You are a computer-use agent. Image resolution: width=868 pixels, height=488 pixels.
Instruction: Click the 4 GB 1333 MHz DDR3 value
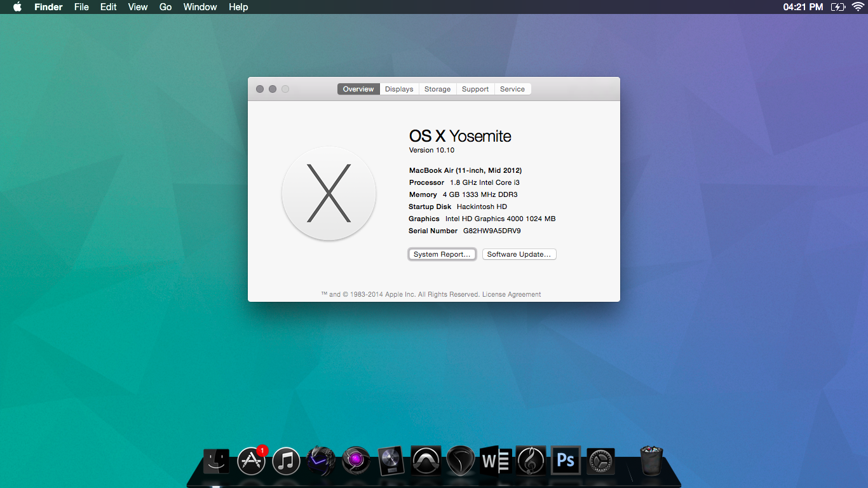pos(480,194)
